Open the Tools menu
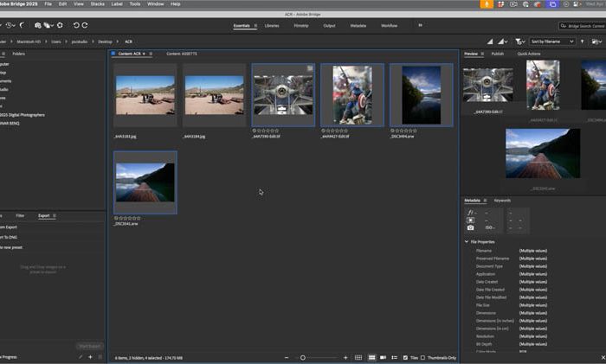606x364 pixels. (x=135, y=3)
